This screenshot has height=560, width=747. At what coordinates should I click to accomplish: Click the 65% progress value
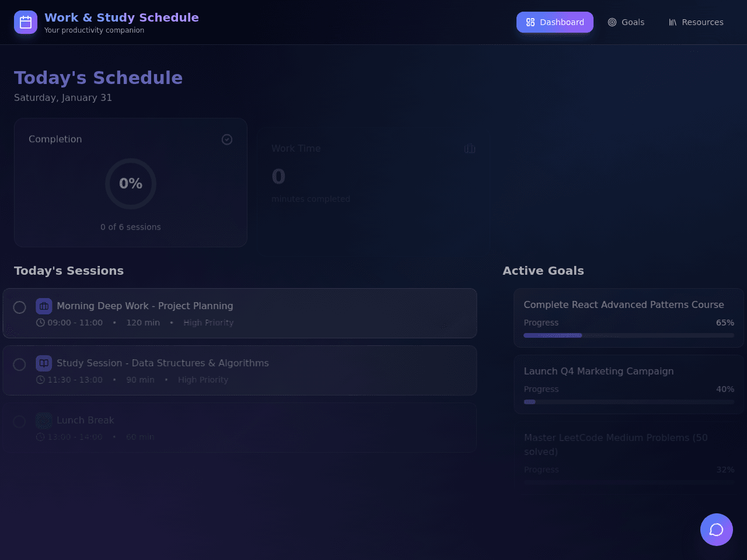pyautogui.click(x=725, y=323)
